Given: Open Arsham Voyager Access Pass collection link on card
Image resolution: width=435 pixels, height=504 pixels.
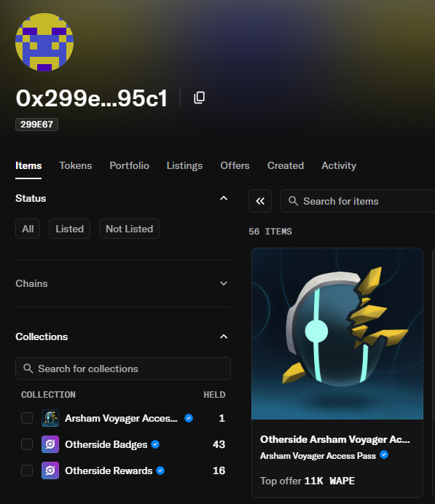Looking at the screenshot, I should (318, 456).
